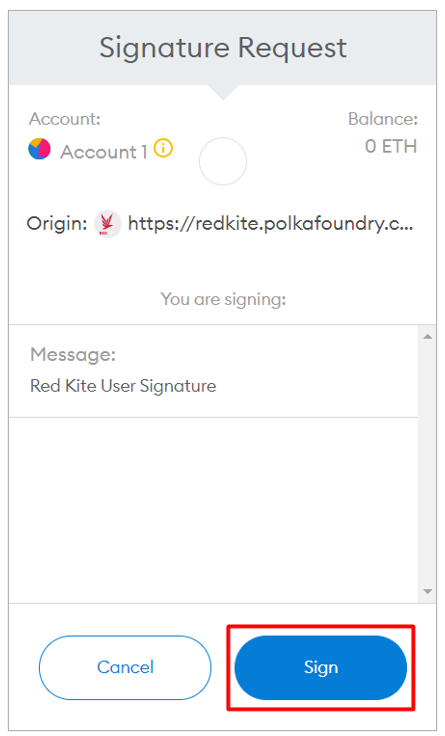Click the Balance: label

383,119
